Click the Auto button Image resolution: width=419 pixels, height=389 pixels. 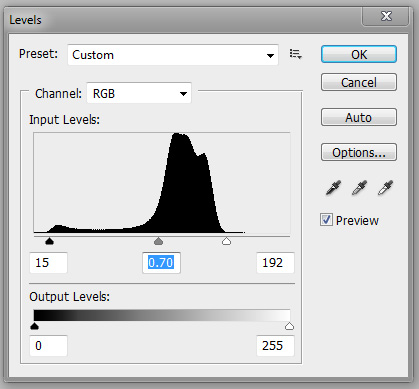pos(359,117)
